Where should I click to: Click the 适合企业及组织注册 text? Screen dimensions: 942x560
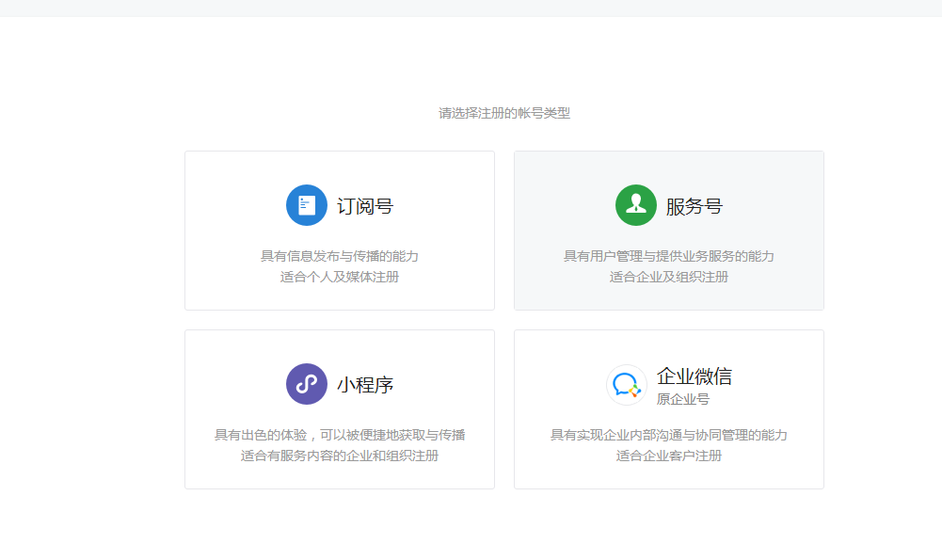coord(669,277)
